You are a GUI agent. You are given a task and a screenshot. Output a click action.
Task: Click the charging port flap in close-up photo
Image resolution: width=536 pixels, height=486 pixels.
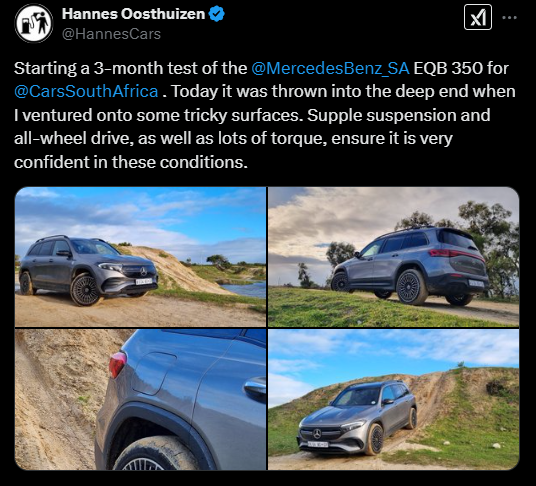pyautogui.click(x=155, y=374)
